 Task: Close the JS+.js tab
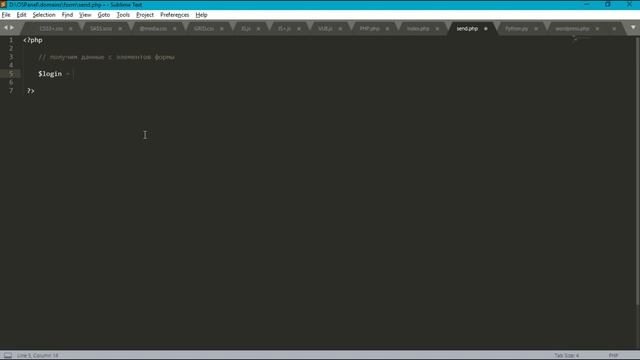299,29
